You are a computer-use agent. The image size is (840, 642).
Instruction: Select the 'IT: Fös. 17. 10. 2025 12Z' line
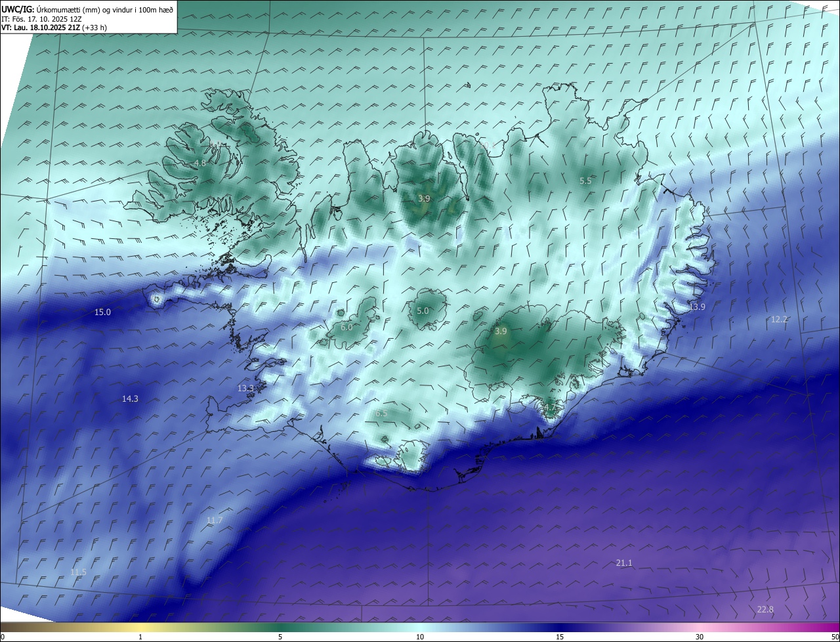(41, 19)
